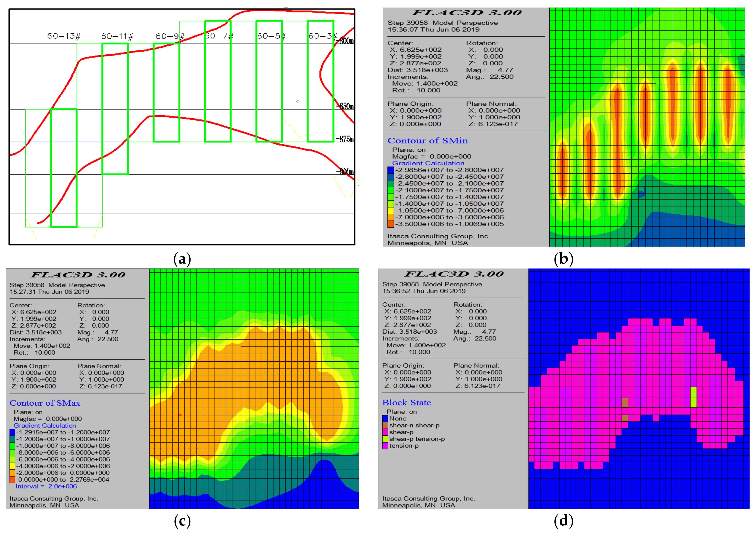Image resolution: width=756 pixels, height=537 pixels.
Task: Click the 'Contour of SMax' title
Action: pos(45,403)
